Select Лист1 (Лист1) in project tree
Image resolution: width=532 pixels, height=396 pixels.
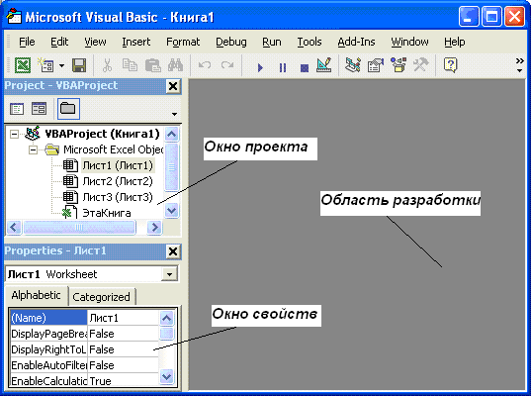tap(118, 165)
